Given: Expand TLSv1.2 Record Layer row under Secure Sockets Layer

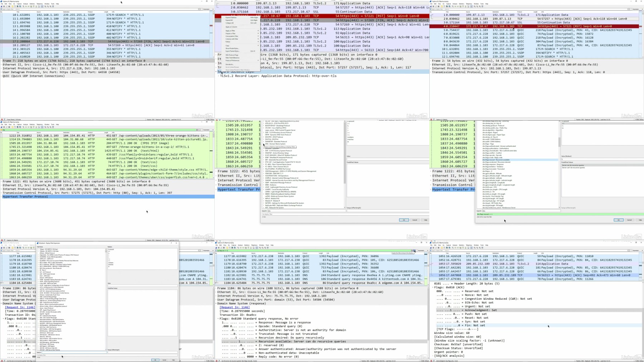Looking at the screenshot, I should (218, 76).
